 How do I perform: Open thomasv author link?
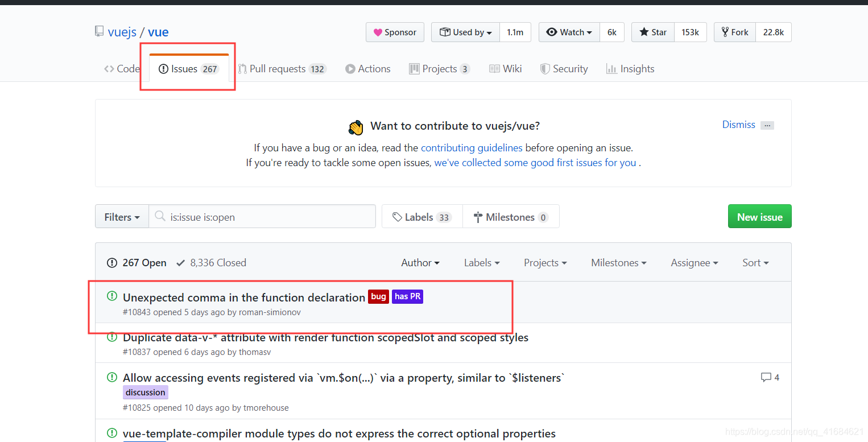[255, 352]
